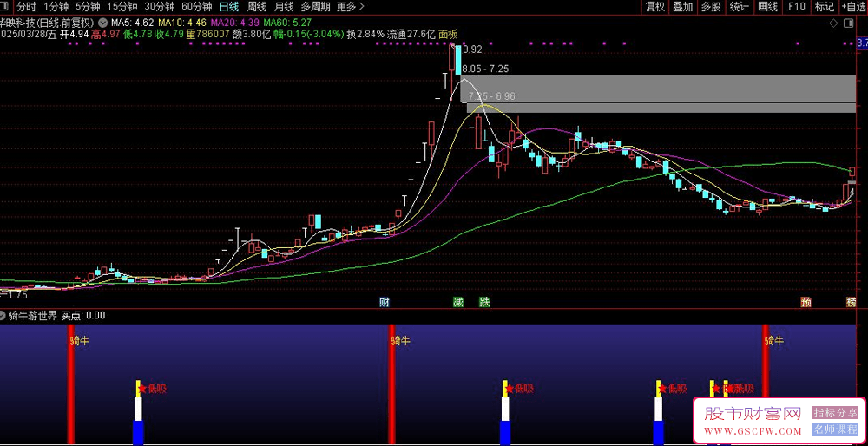Click the 统计 statistics button
The width and height of the screenshot is (868, 446).
[739, 7]
